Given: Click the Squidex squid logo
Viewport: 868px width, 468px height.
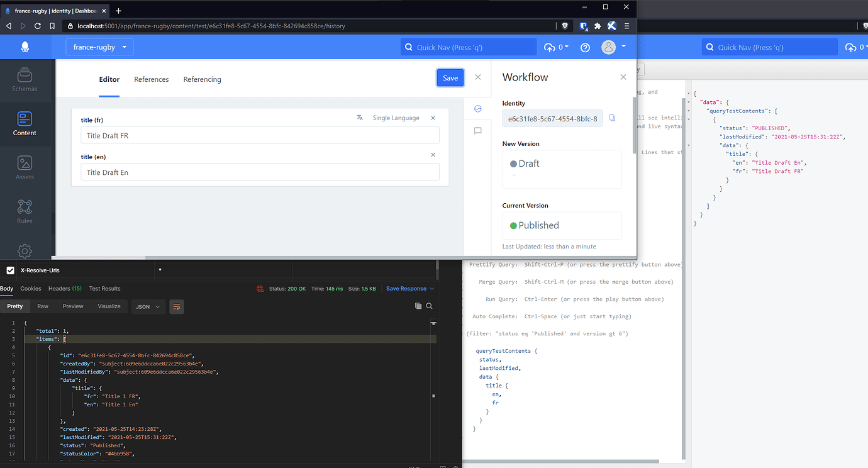Looking at the screenshot, I should tap(25, 47).
